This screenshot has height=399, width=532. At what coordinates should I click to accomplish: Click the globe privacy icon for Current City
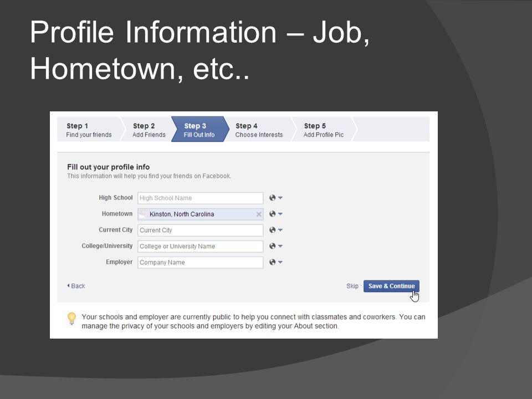click(272, 230)
